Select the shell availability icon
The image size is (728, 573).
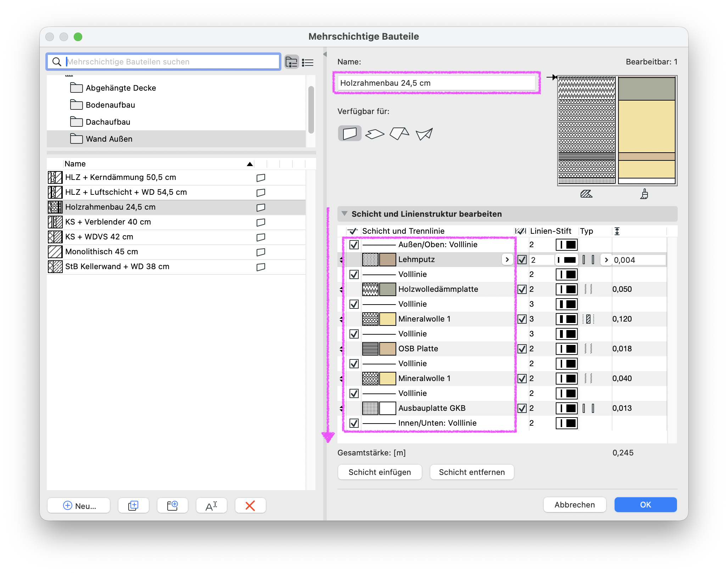pyautogui.click(x=424, y=134)
